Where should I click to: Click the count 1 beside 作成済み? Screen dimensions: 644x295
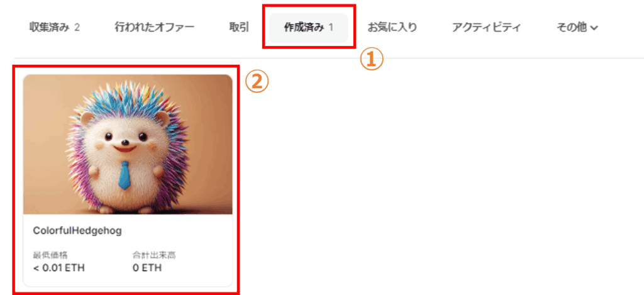[x=331, y=28]
